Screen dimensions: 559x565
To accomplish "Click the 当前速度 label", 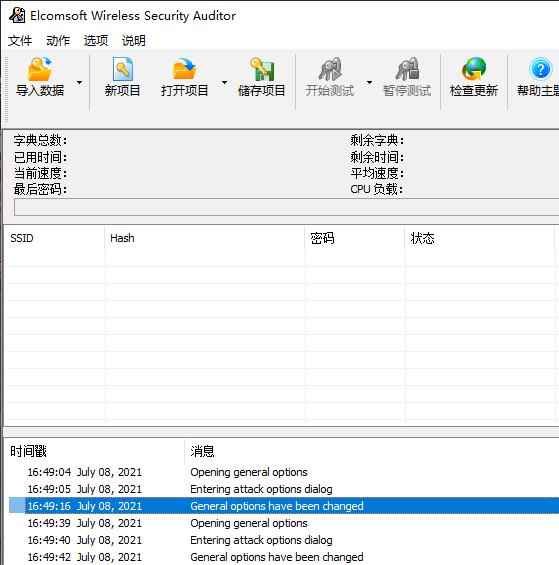I will click(40, 173).
